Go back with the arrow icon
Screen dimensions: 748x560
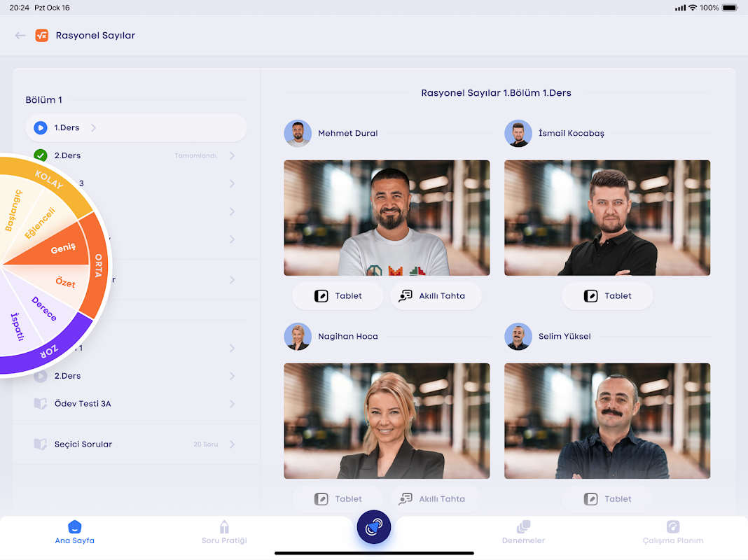20,35
